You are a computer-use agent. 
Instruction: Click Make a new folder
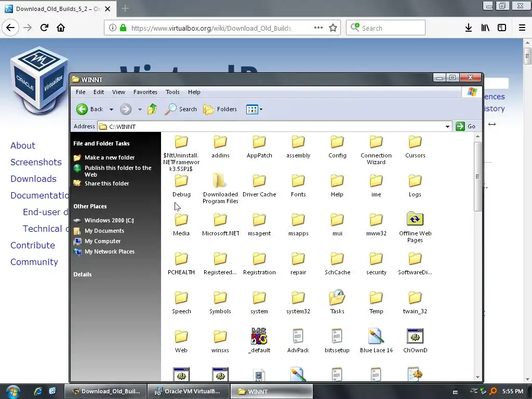(110, 157)
